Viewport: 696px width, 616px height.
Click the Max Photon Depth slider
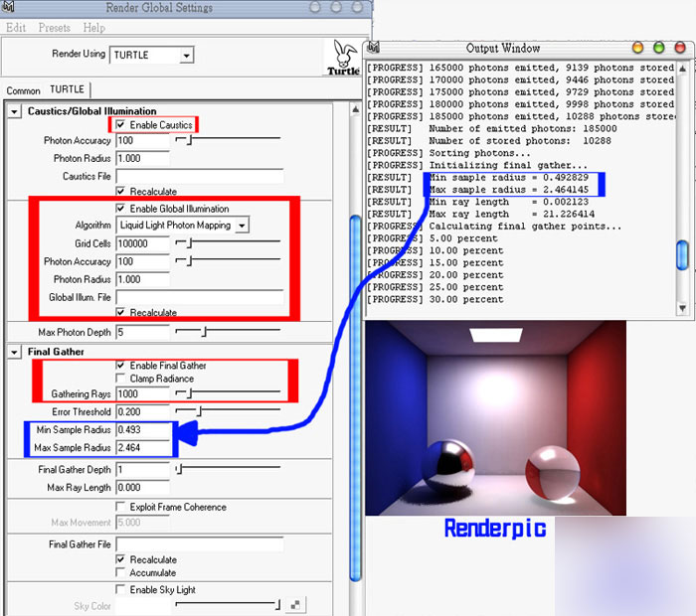tap(228, 332)
